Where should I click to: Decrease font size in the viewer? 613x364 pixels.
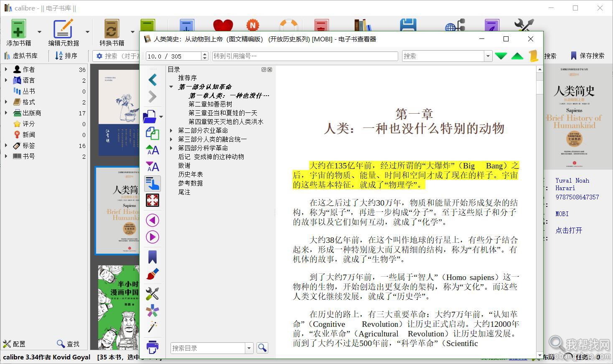pyautogui.click(x=153, y=166)
